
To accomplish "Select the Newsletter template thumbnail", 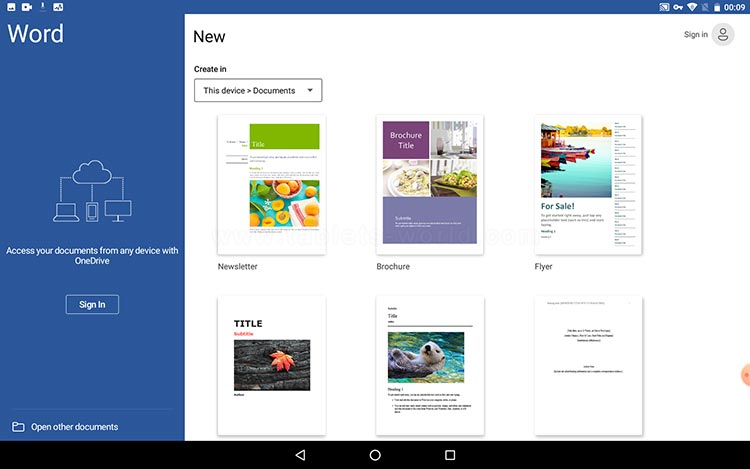I will [271, 184].
